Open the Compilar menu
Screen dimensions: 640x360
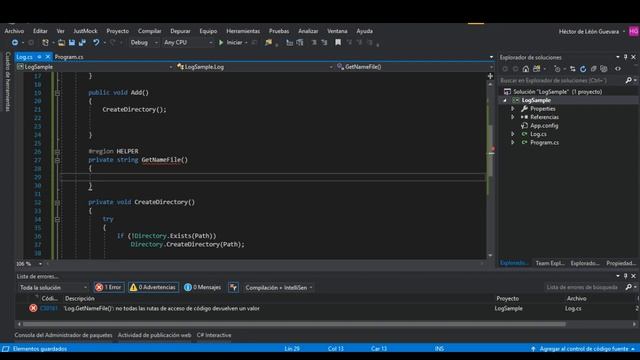coord(149,31)
